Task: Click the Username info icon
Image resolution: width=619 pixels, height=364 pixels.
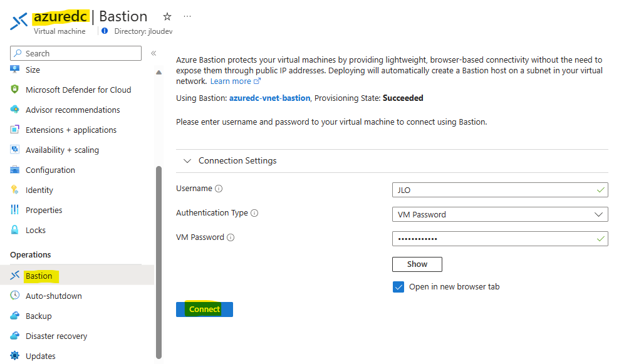Action: [x=219, y=189]
